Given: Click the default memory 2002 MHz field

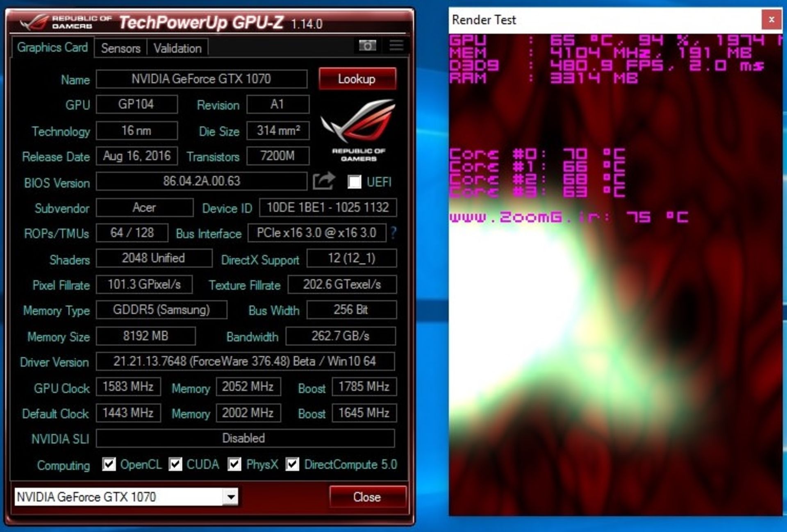Looking at the screenshot, I should [x=248, y=413].
